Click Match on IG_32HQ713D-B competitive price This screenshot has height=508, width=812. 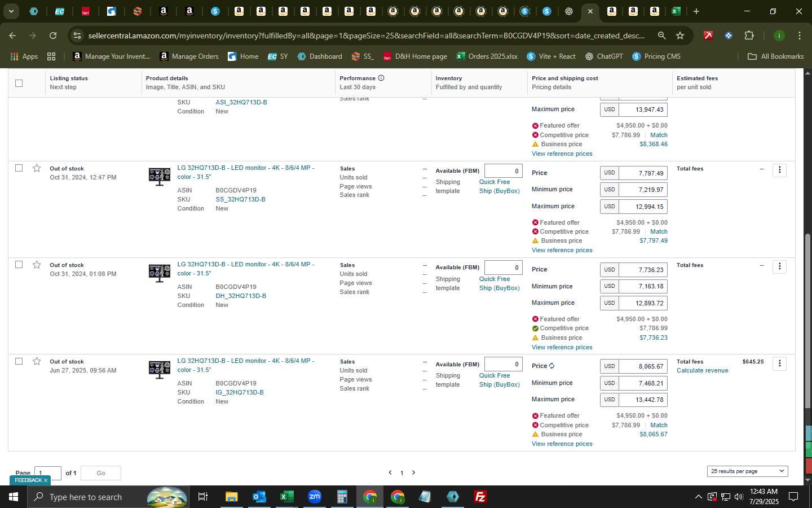pyautogui.click(x=659, y=425)
